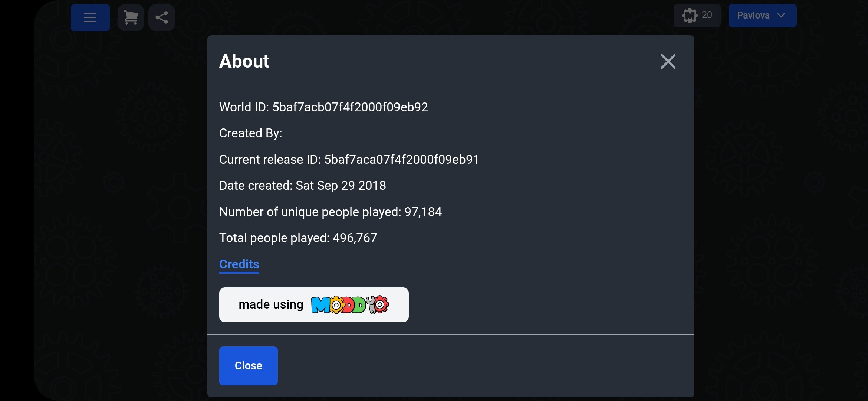The width and height of the screenshot is (868, 401).
Task: Open the hamburger menu
Action: tap(90, 17)
